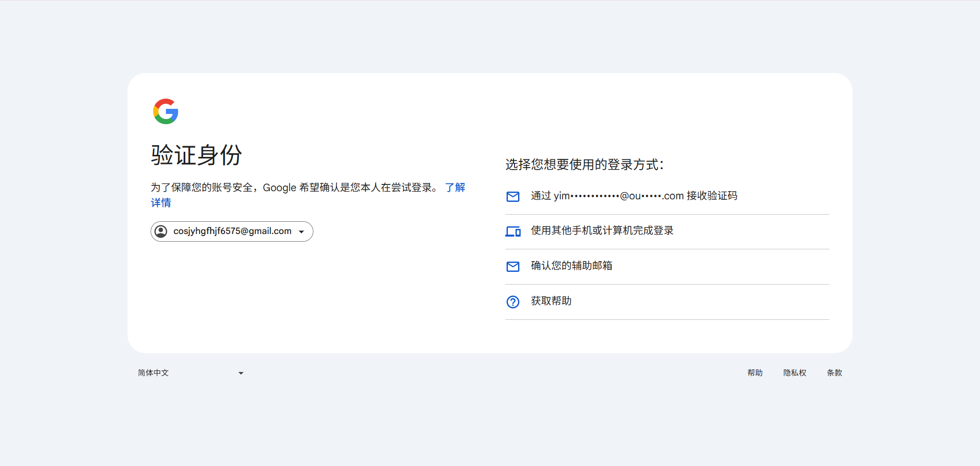Viewport: 980px width, 466px height.
Task: Click the envelope icon for receiving verification code
Action: [512, 197]
